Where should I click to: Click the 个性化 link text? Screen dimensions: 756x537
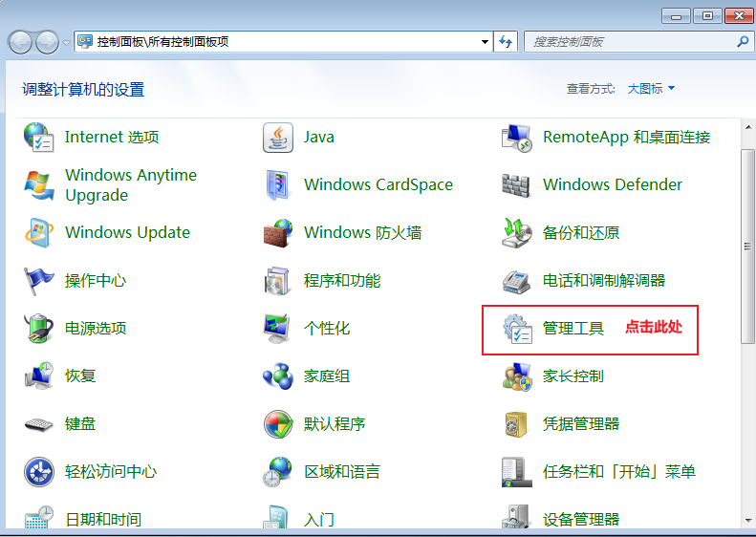tap(327, 329)
